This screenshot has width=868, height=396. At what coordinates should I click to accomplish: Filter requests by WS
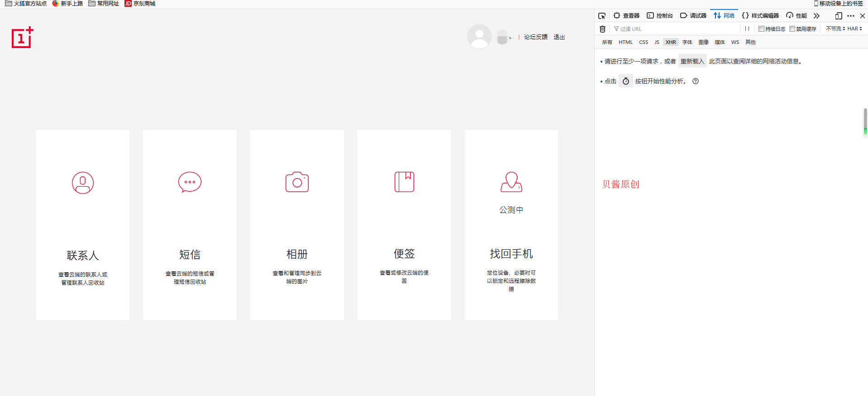(x=735, y=42)
